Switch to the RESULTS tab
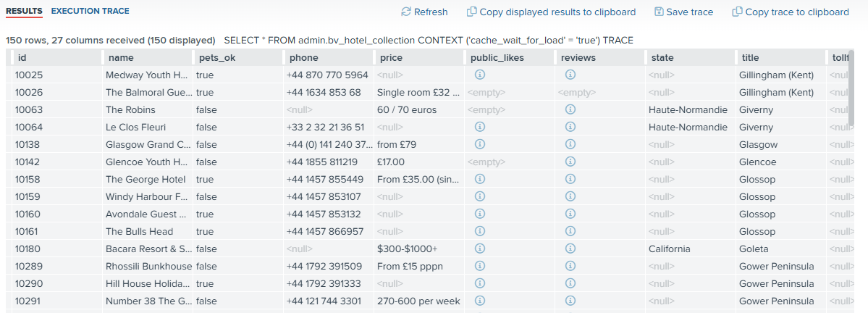The width and height of the screenshot is (868, 313). [25, 11]
